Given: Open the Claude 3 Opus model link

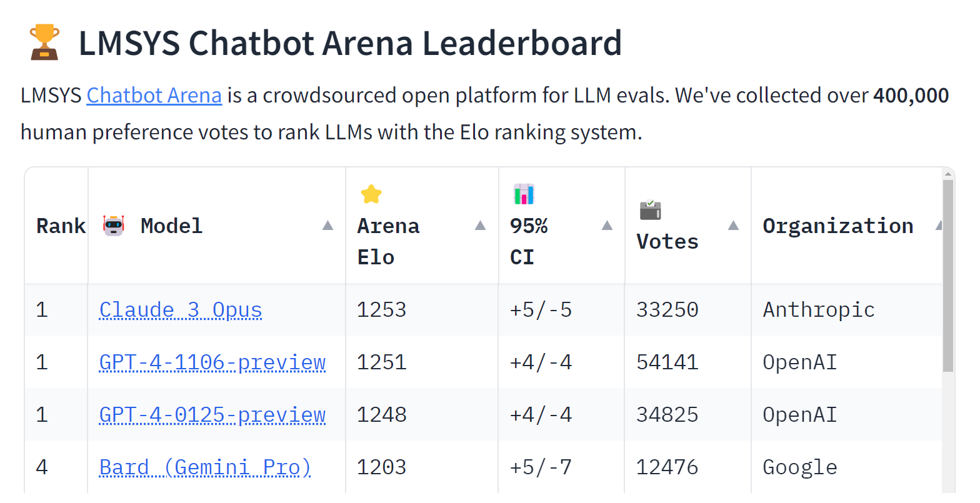Looking at the screenshot, I should click(x=181, y=310).
